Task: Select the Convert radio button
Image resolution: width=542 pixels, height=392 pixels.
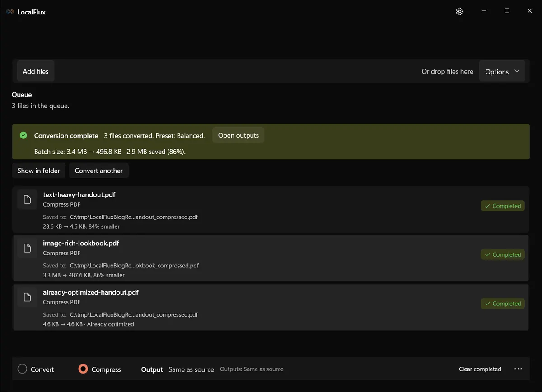Action: point(22,369)
